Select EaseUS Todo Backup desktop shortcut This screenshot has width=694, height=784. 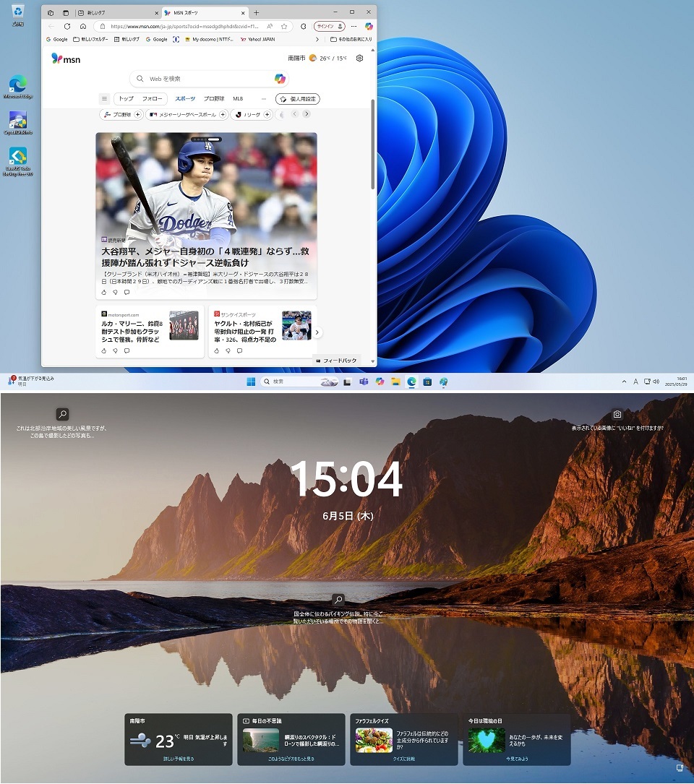point(18,161)
